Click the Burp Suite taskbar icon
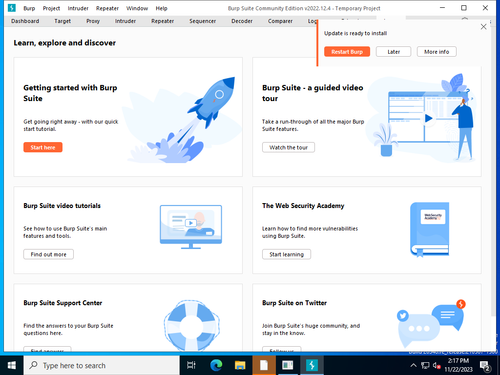The height and width of the screenshot is (375, 500). pos(312,366)
